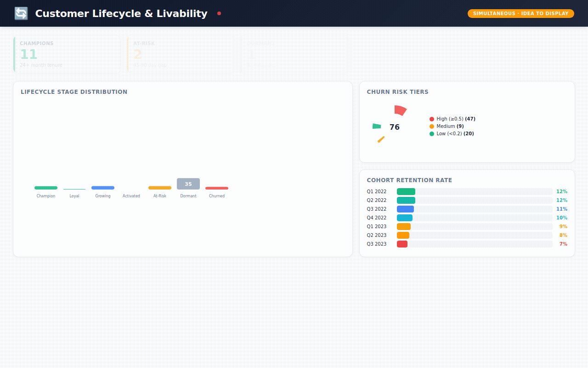Click the Q3 2023 red retention bar
Screen dimensions: 588x368
point(402,244)
